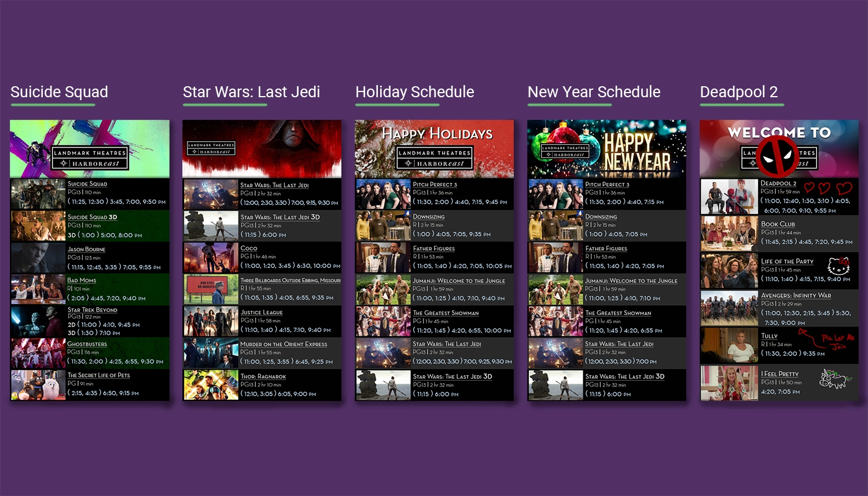
Task: Select the Jason Bourne poster thumbnail
Action: (38, 258)
